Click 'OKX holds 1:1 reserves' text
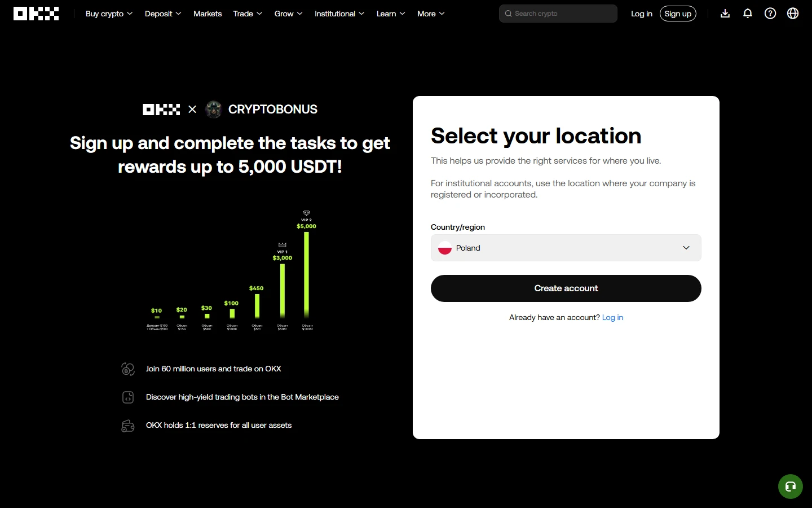 [x=219, y=425]
